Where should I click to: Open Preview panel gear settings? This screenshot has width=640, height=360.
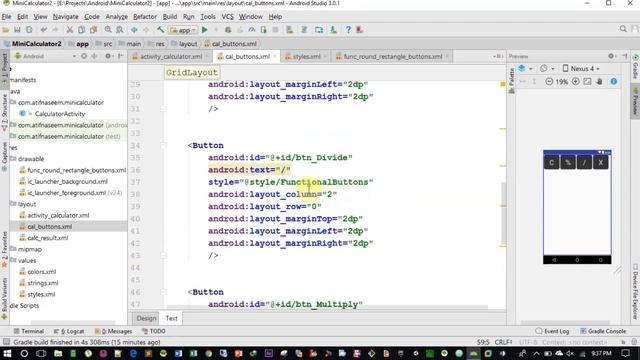click(x=611, y=56)
